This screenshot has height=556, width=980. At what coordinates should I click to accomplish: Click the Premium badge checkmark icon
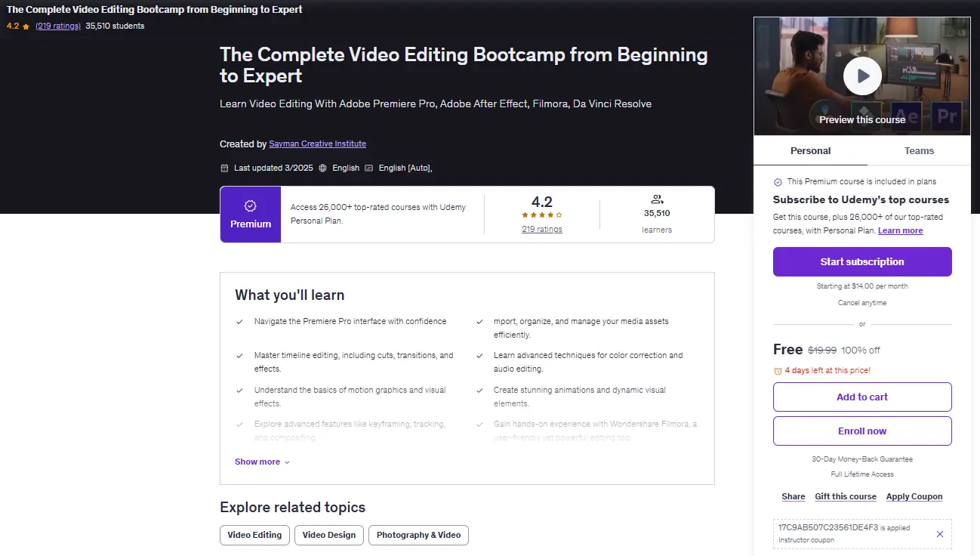251,206
